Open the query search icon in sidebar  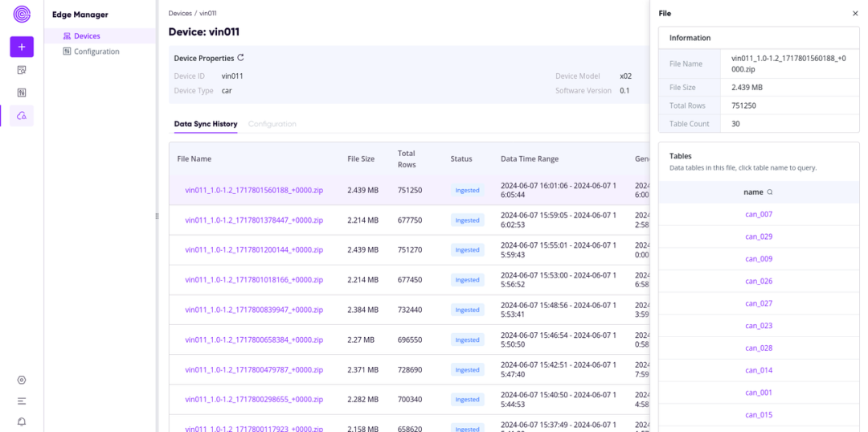coord(22,70)
